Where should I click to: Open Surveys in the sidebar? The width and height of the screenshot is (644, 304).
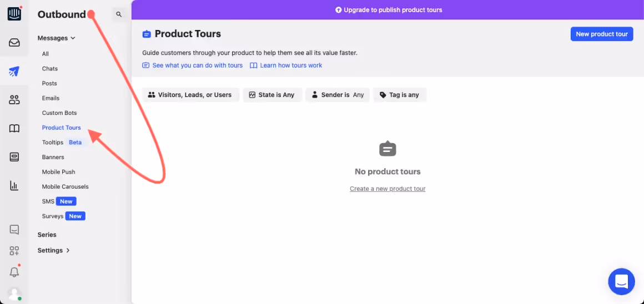[63, 216]
